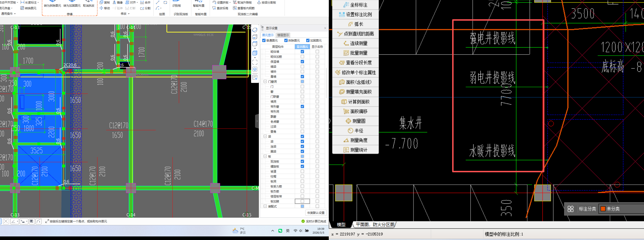644x240 pixels.
Task: Click the 恢复默认设置 button
Action: [x=316, y=213]
